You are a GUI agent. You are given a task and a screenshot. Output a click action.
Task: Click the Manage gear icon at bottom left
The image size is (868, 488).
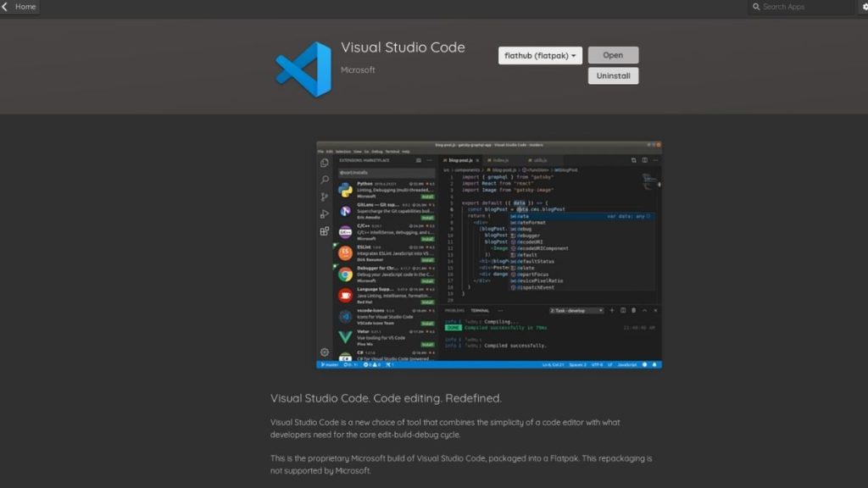pyautogui.click(x=323, y=351)
